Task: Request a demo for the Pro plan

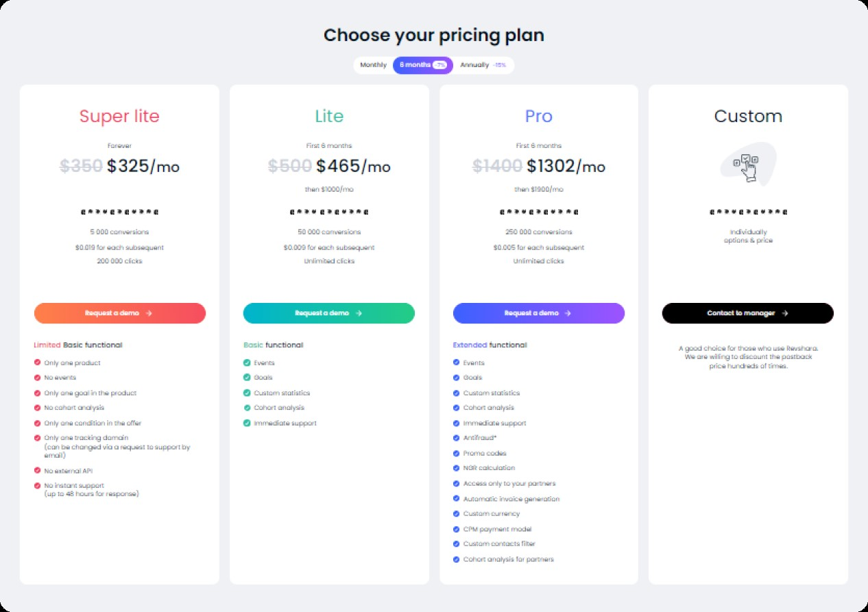Action: [x=539, y=313]
